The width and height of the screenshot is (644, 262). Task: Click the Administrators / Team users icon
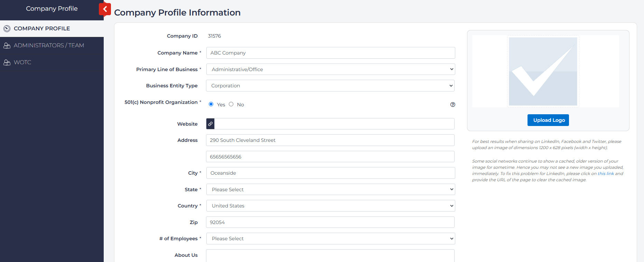click(7, 46)
